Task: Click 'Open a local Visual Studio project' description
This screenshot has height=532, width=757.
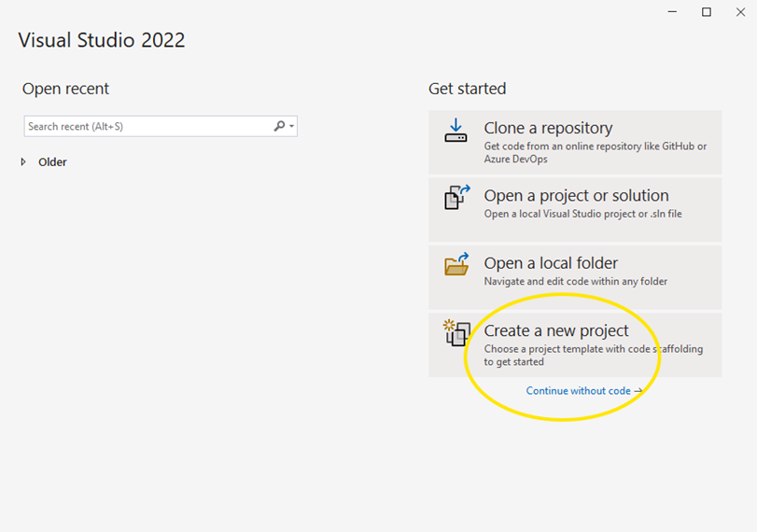Action: point(582,214)
